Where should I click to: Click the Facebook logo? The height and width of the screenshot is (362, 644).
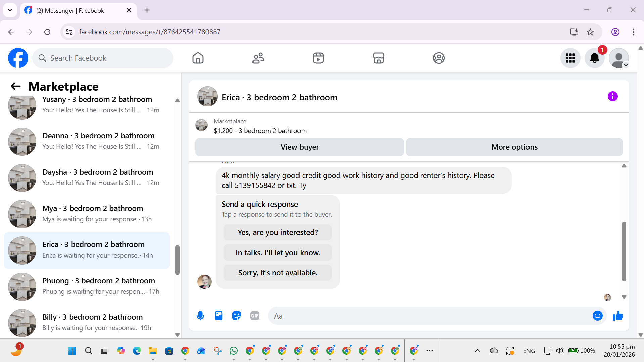pos(18,58)
